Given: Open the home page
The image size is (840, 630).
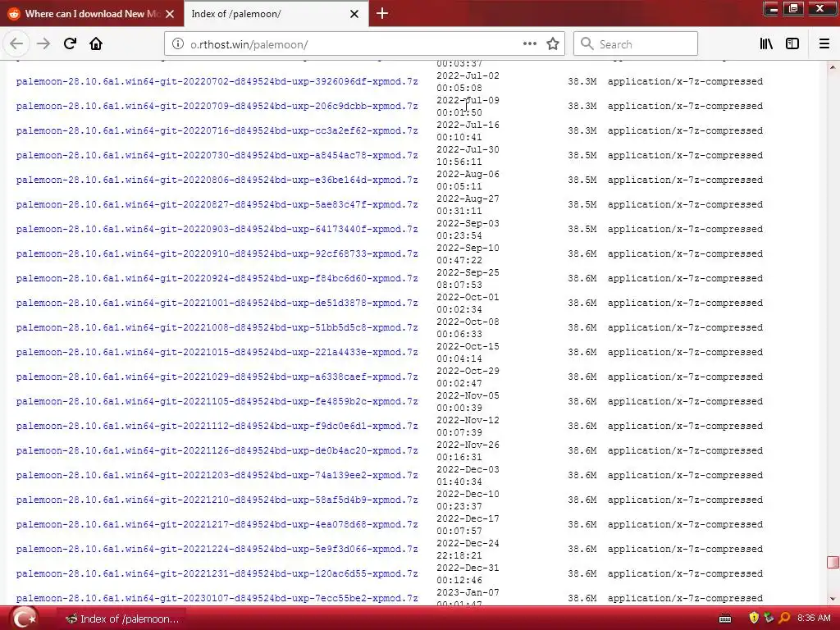Looking at the screenshot, I should point(96,44).
